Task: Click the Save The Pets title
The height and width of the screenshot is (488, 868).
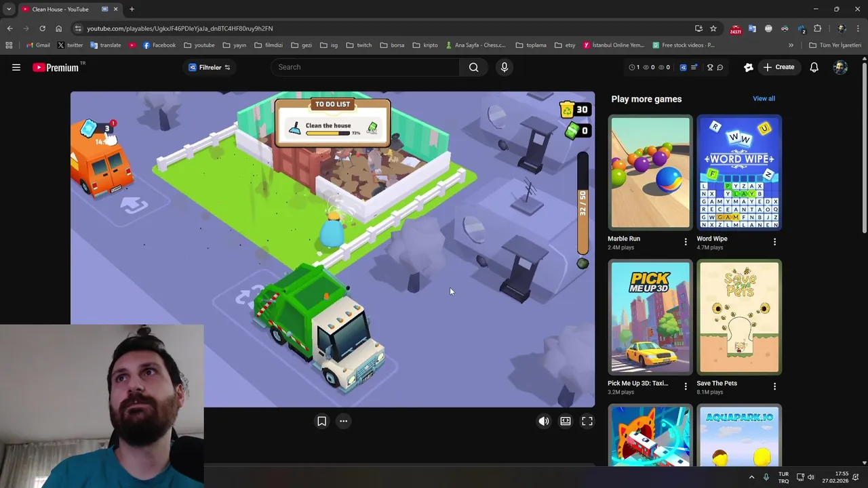Action: 717,383
